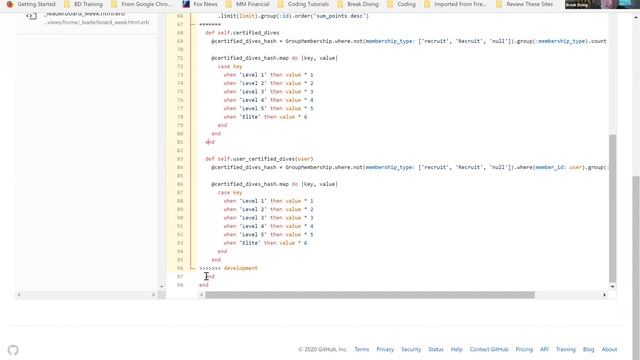Viewport: 640px width, 360px height.
Task: Open the Training footer link
Action: (565, 349)
